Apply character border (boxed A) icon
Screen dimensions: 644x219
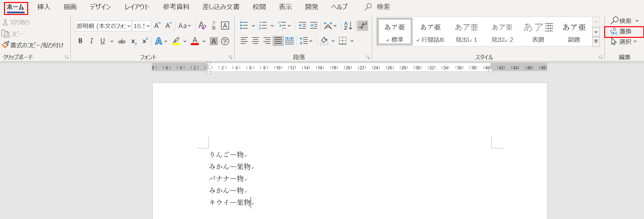pyautogui.click(x=225, y=26)
